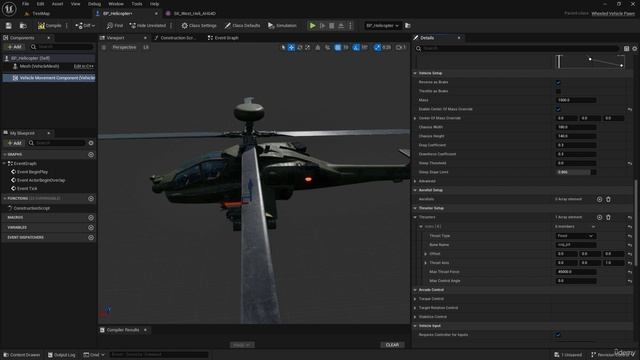Click the Eject button in the toolbar
Screen dimensions: 640x360
(x=341, y=26)
